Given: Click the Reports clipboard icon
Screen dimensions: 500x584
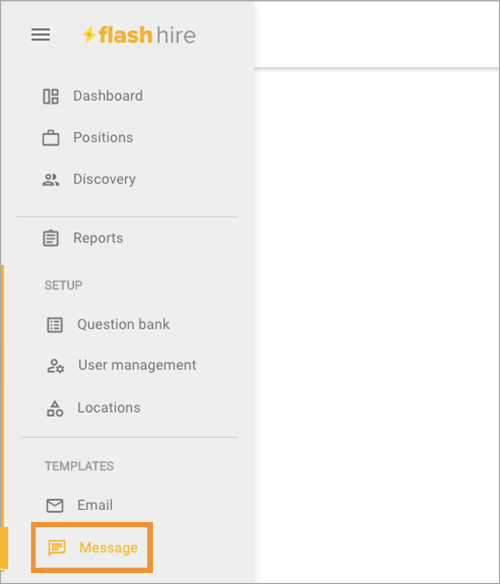Looking at the screenshot, I should pyautogui.click(x=51, y=238).
